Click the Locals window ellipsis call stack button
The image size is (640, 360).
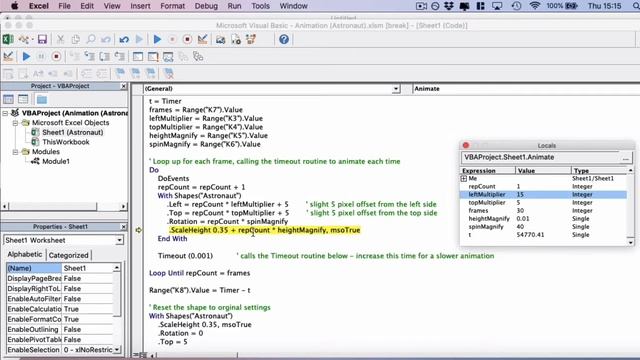(626, 158)
